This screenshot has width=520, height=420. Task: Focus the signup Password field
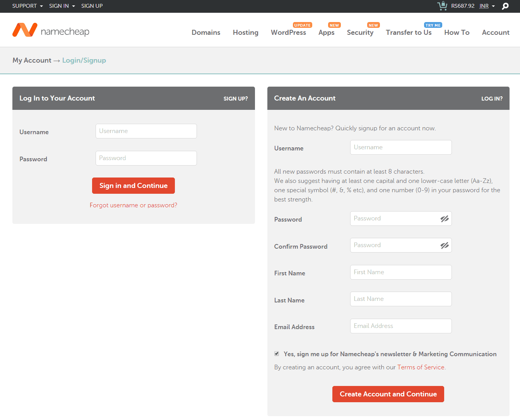401,219
